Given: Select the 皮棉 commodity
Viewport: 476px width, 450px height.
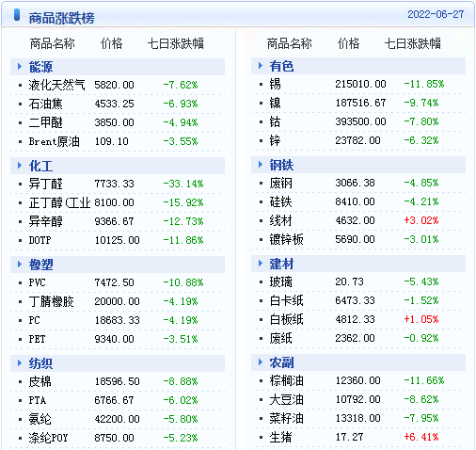Looking at the screenshot, I should (x=40, y=381).
